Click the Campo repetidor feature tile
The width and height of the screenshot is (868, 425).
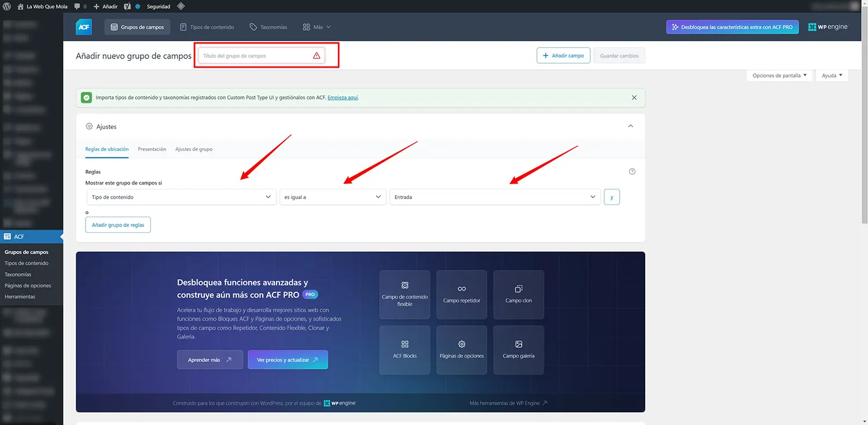(x=461, y=294)
